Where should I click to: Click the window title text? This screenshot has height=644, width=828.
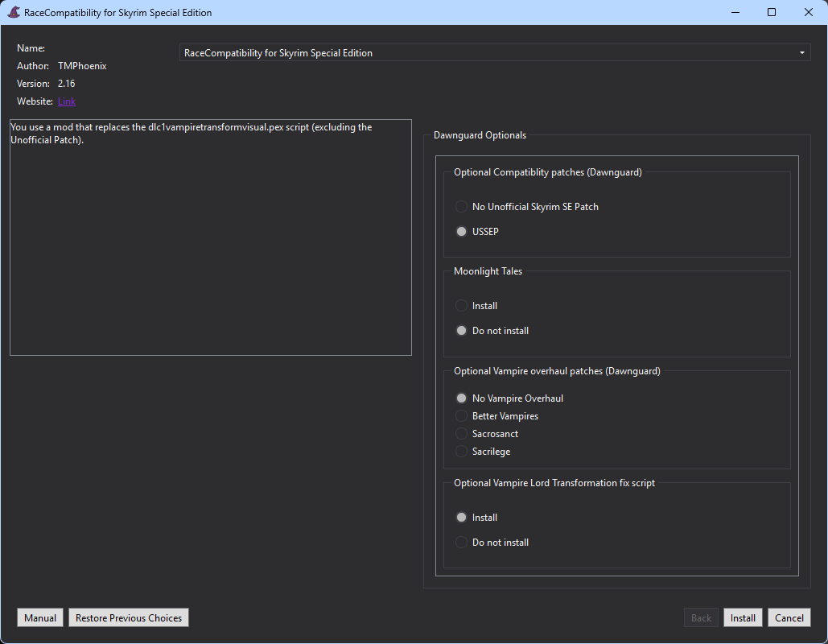[x=117, y=13]
